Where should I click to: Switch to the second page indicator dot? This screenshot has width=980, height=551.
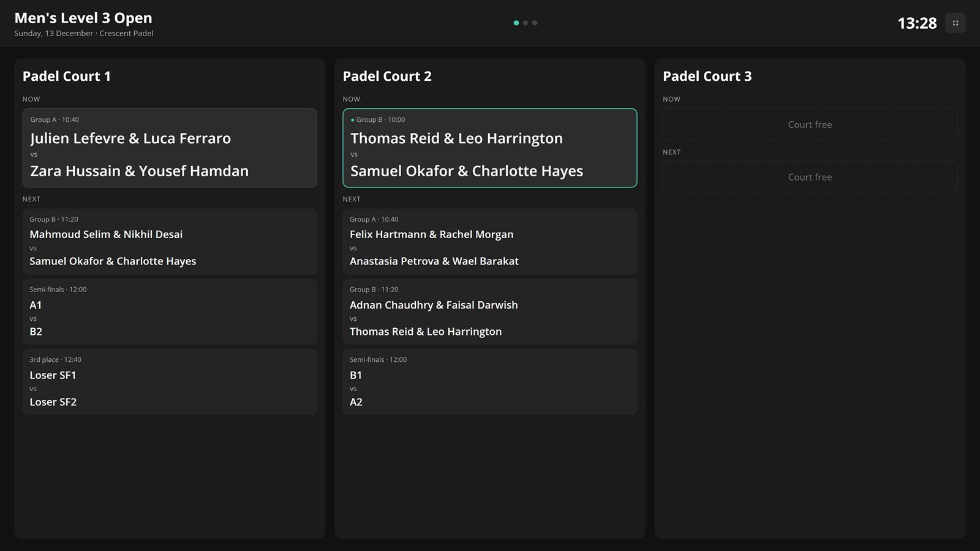526,23
